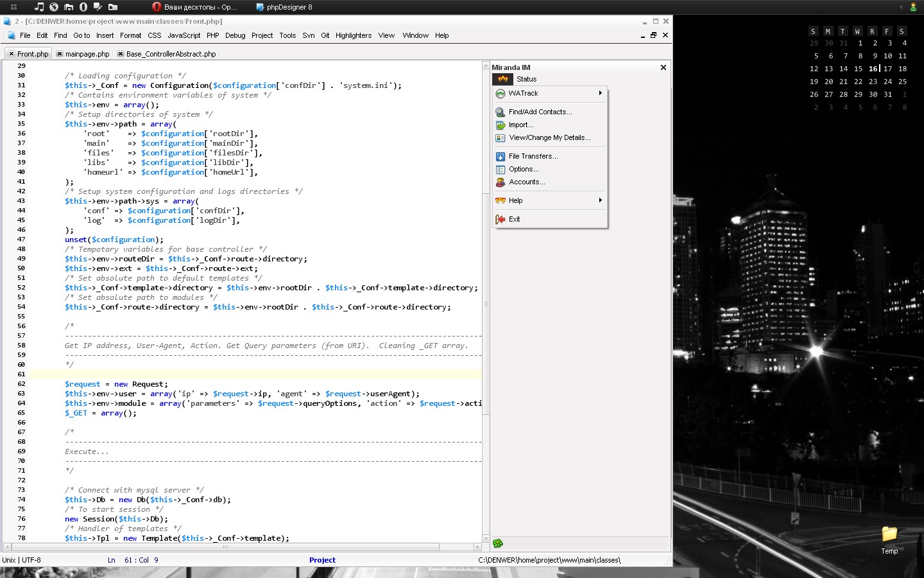This screenshot has width=924, height=578.
Task: Switch to the mainpage.php tab
Action: [x=87, y=54]
